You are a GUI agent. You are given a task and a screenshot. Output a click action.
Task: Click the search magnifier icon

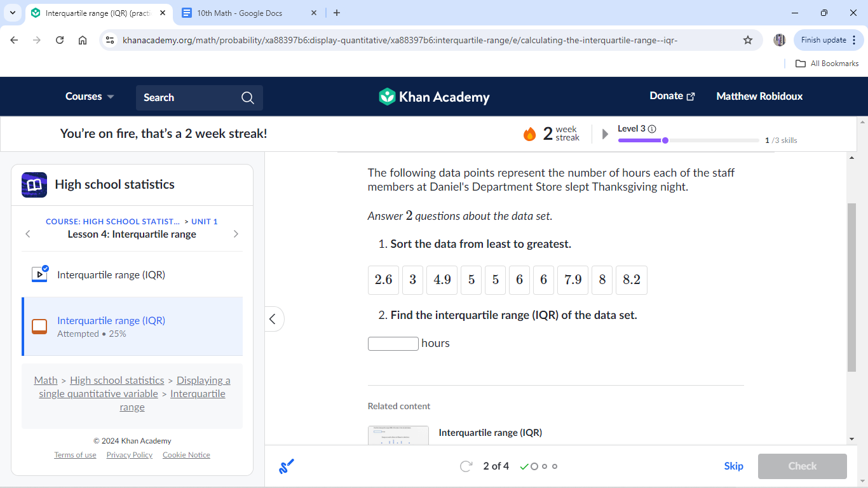pyautogui.click(x=248, y=98)
